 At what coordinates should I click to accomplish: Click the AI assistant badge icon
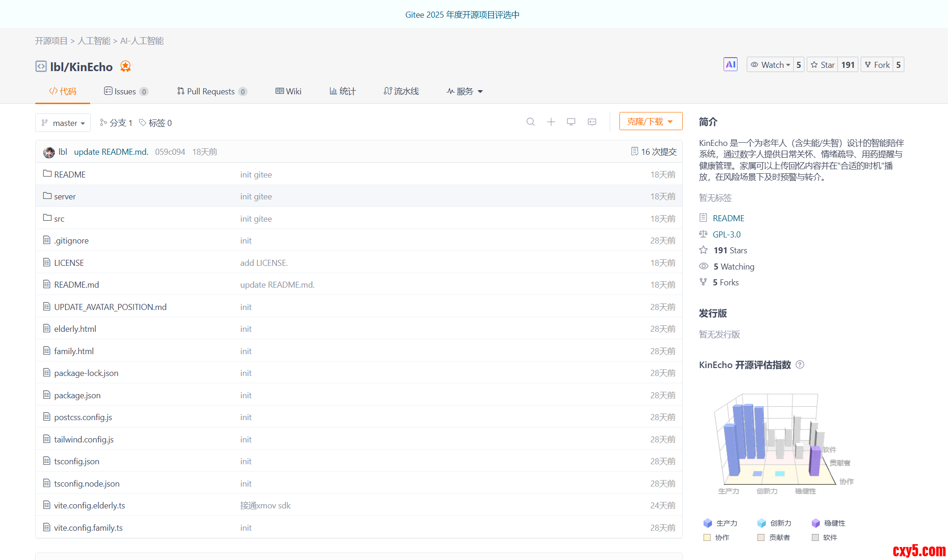(730, 65)
